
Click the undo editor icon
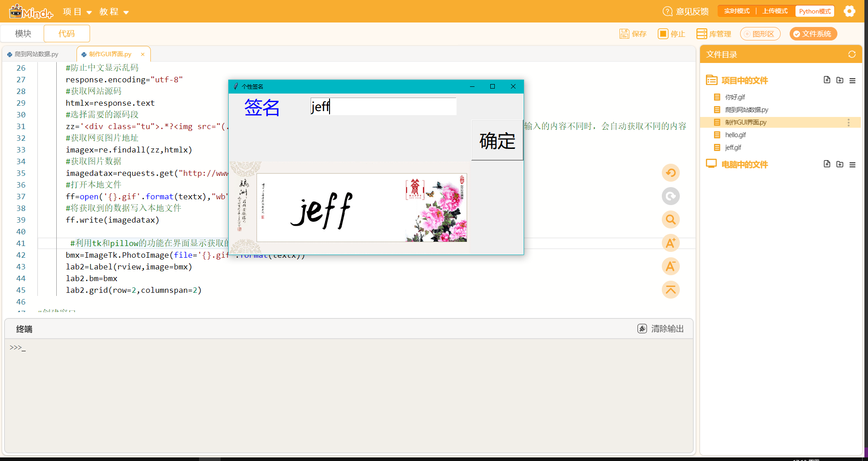pyautogui.click(x=670, y=173)
